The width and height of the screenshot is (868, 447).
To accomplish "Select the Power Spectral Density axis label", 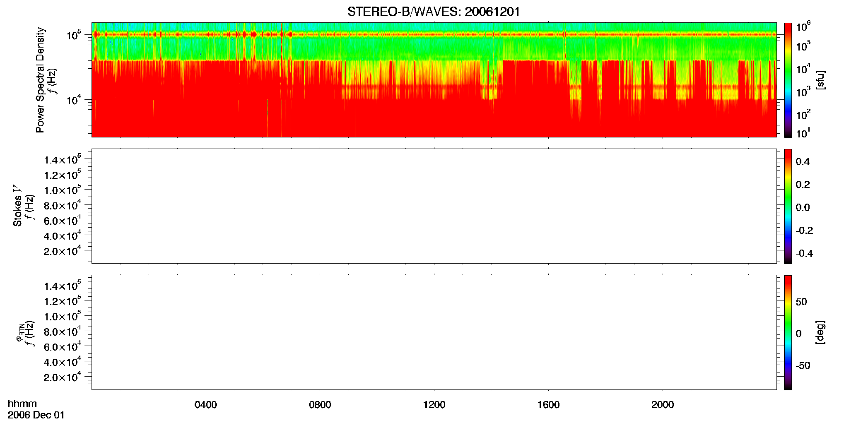I will pos(40,80).
